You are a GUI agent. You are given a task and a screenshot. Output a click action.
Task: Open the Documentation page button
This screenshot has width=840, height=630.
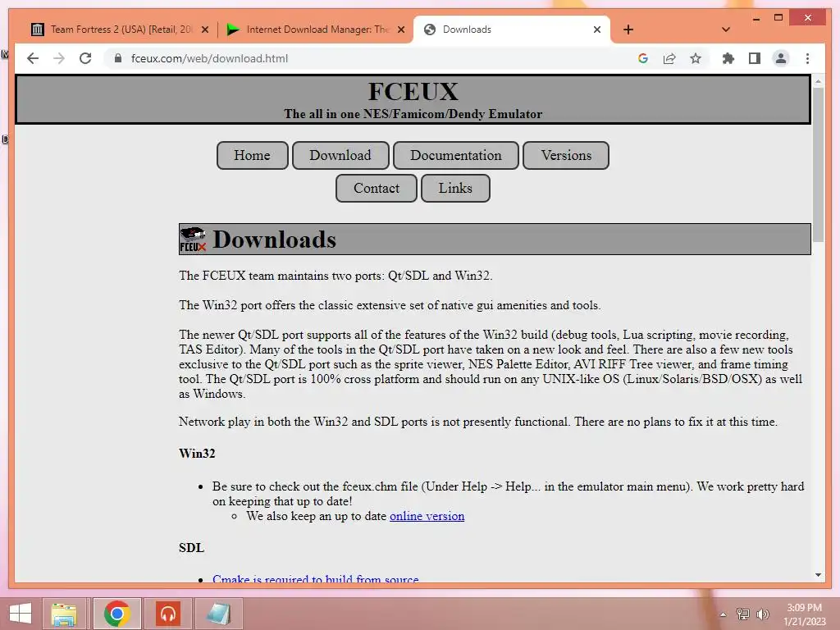pos(456,155)
